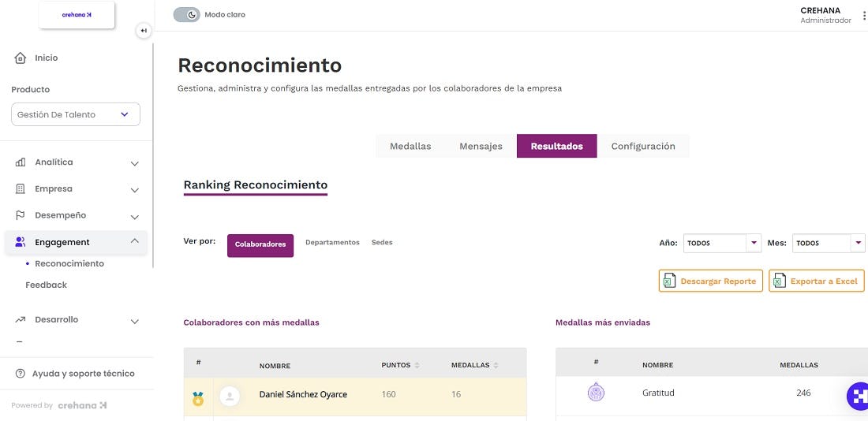The width and height of the screenshot is (868, 421).
Task: Open Reconocimiento in the sidebar
Action: pos(69,264)
